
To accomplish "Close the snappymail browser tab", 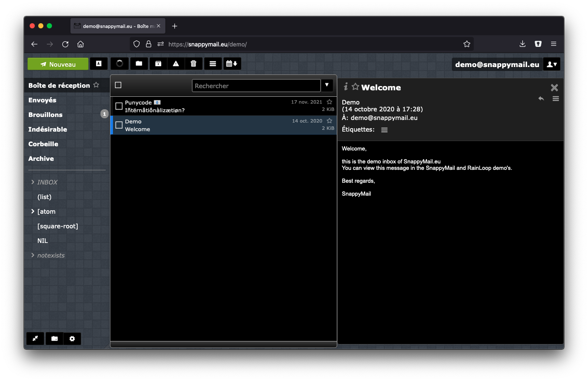I will [x=158, y=26].
